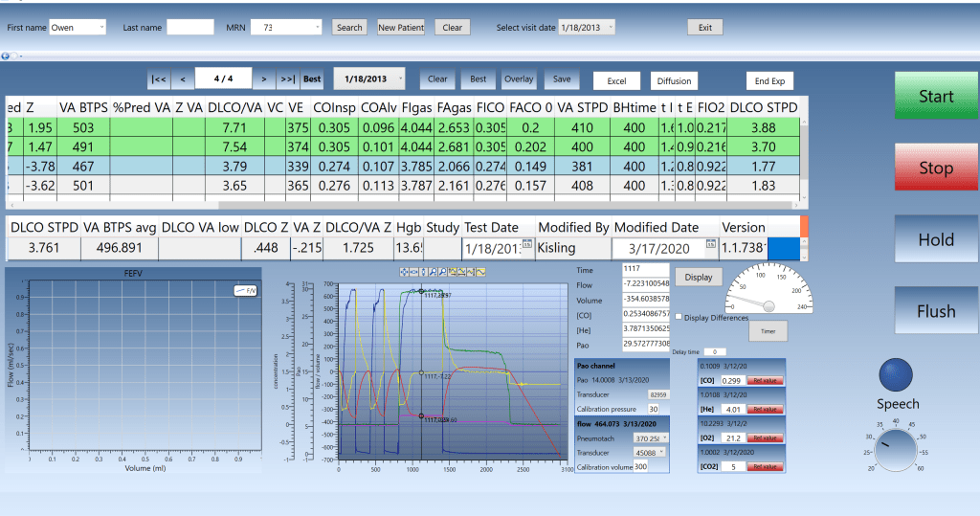Open the Select visit date dropdown
980x516 pixels.
[610, 28]
